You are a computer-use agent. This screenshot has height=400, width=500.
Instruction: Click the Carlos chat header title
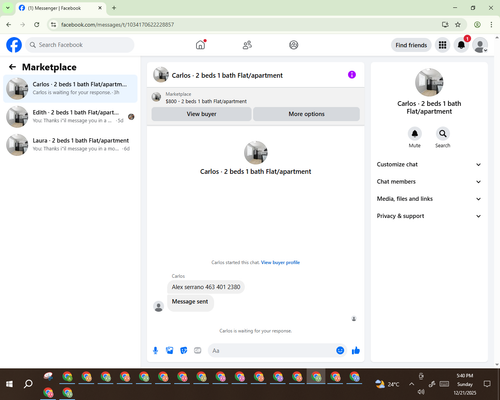(227, 75)
